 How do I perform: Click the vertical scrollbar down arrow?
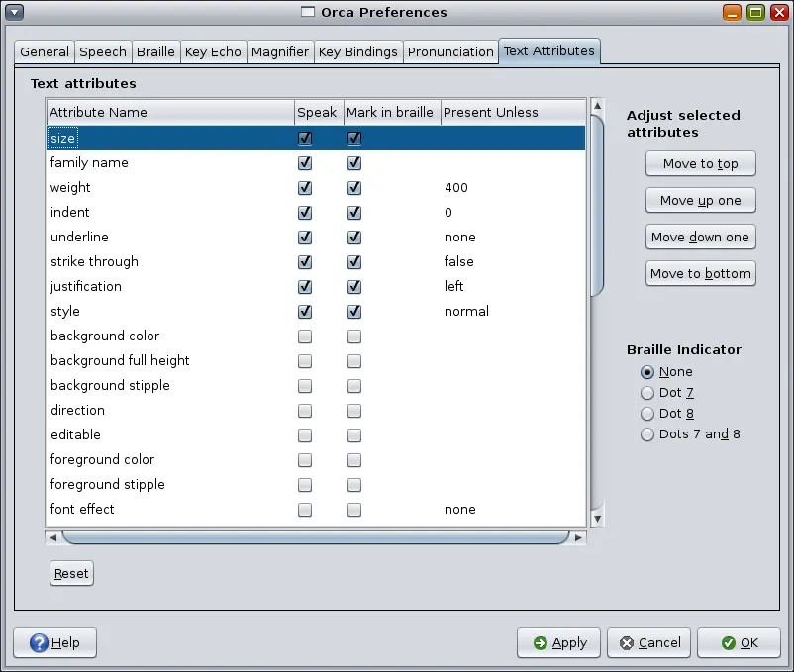(x=598, y=519)
